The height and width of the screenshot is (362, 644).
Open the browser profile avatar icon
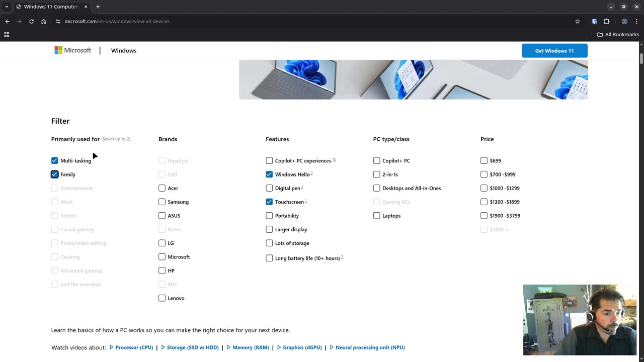pos(624,21)
